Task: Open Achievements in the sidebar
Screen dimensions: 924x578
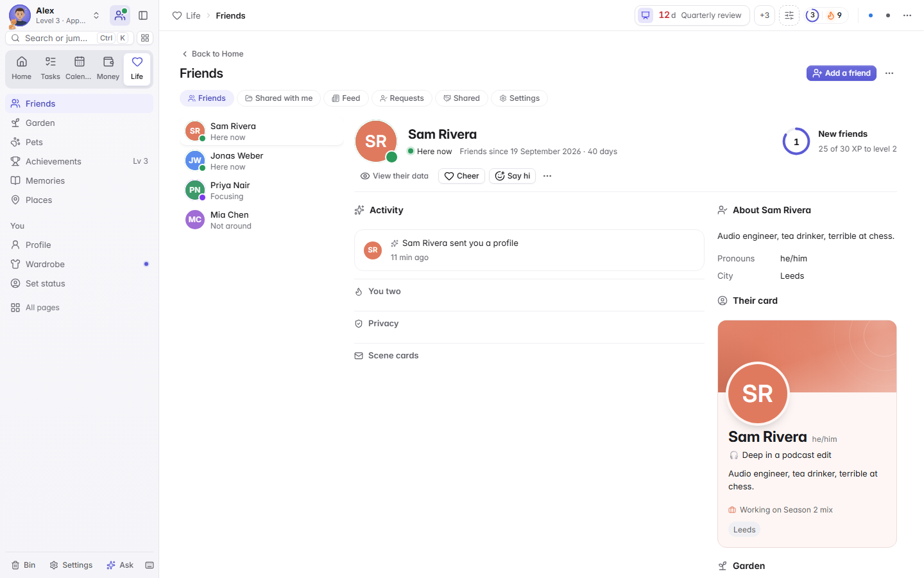Action: [79, 161]
